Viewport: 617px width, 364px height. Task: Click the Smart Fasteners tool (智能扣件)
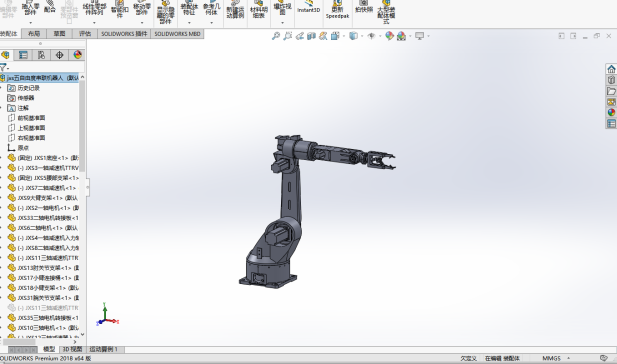pos(120,8)
